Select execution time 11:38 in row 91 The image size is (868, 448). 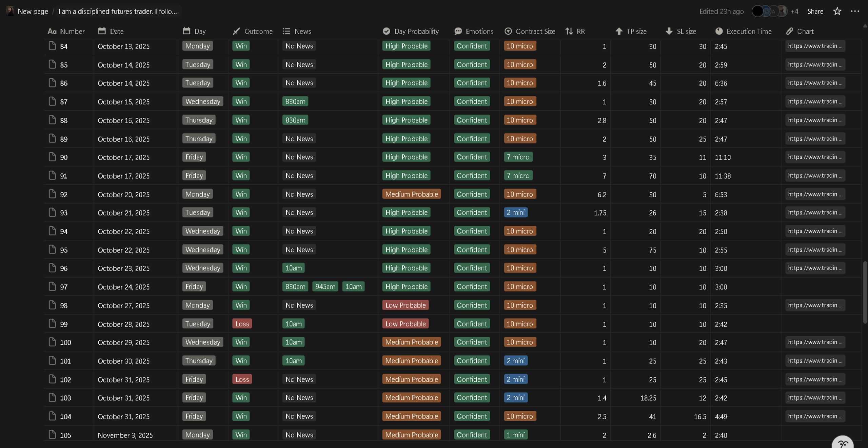point(723,176)
